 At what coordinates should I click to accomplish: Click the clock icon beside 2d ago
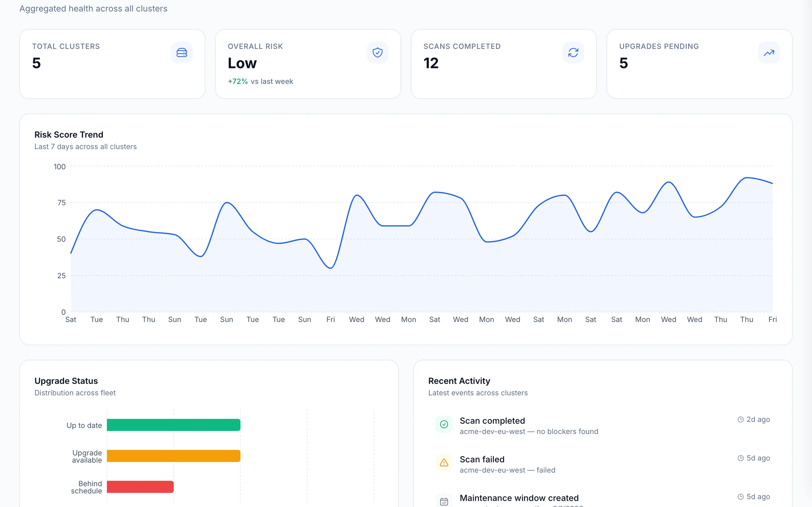coord(741,419)
